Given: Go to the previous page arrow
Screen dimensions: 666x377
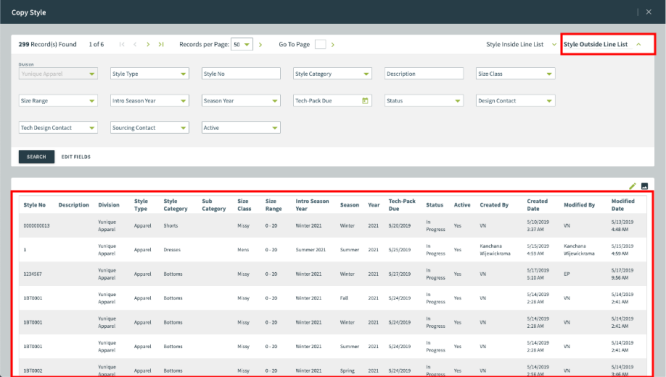Looking at the screenshot, I should click(135, 44).
